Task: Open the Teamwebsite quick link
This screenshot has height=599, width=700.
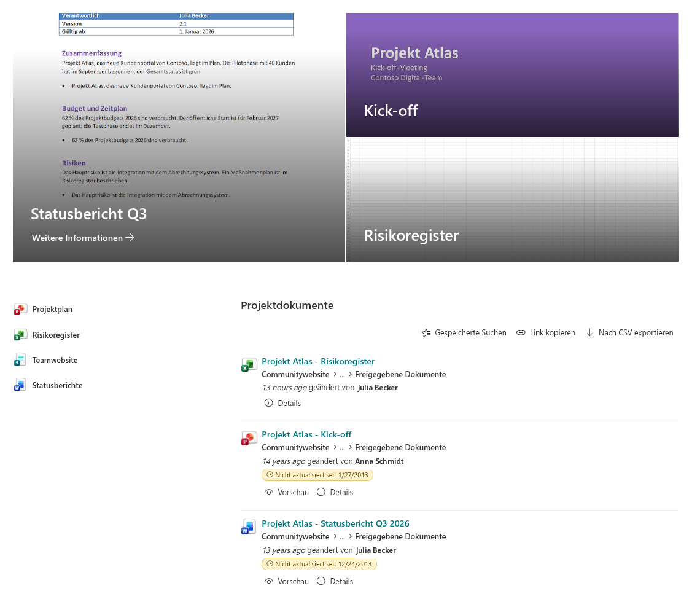Action: tap(55, 360)
